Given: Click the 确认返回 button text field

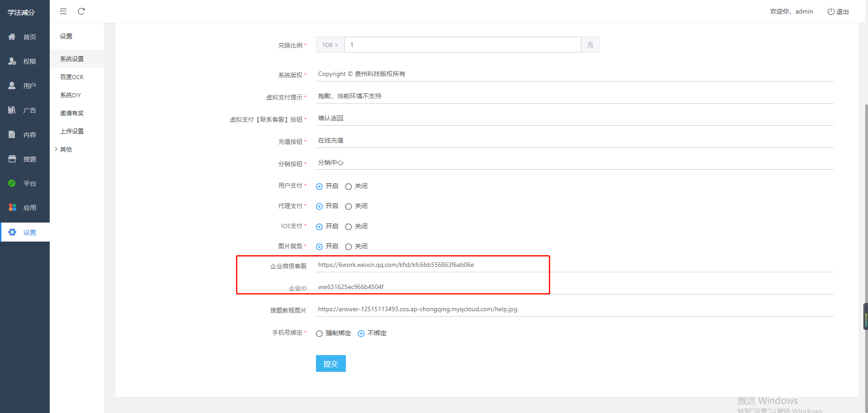Looking at the screenshot, I should 575,119.
